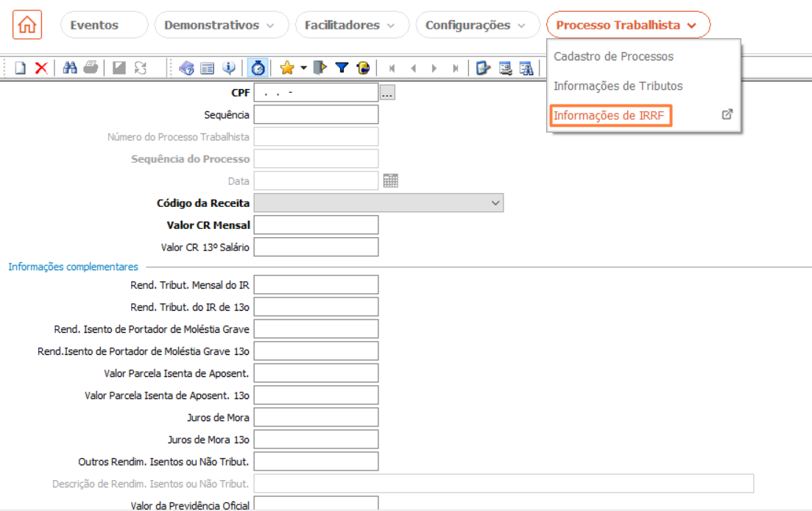812x511 pixels.
Task: Click the CPF lookup ellipsis button
Action: click(x=387, y=93)
